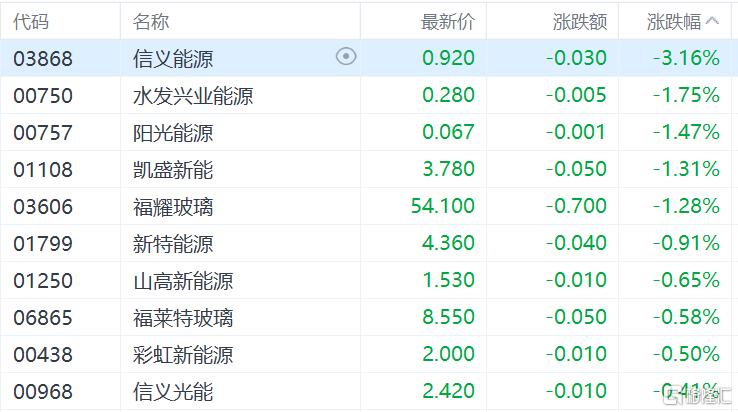
Task: Open stock name 水发兴业能源
Action: pyautogui.click(x=193, y=96)
